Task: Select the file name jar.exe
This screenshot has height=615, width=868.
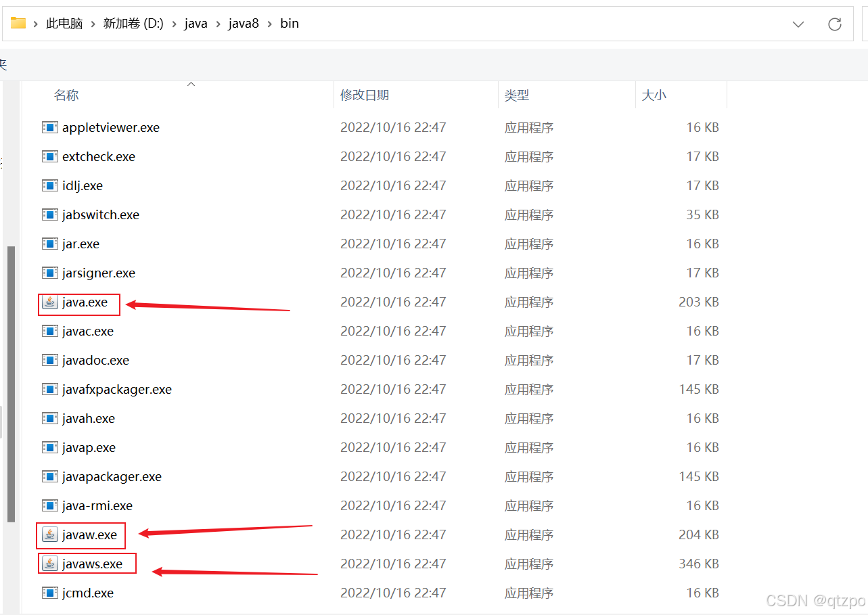Action: tap(81, 244)
